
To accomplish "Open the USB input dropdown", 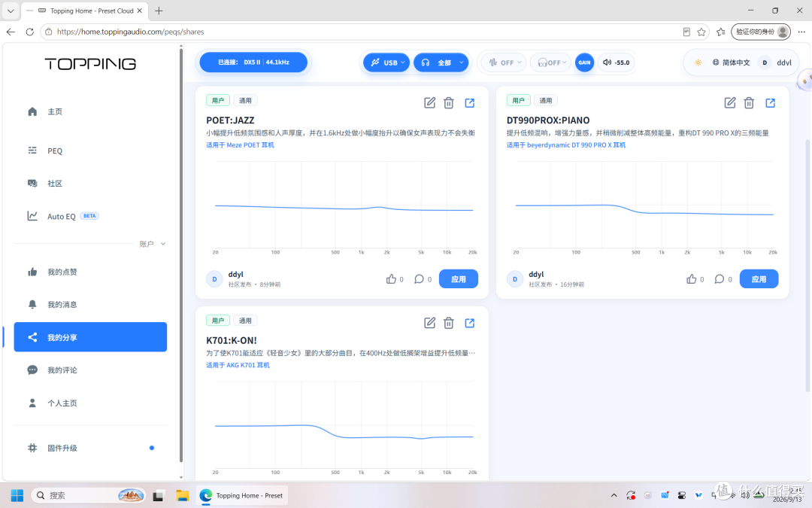I will tap(386, 62).
